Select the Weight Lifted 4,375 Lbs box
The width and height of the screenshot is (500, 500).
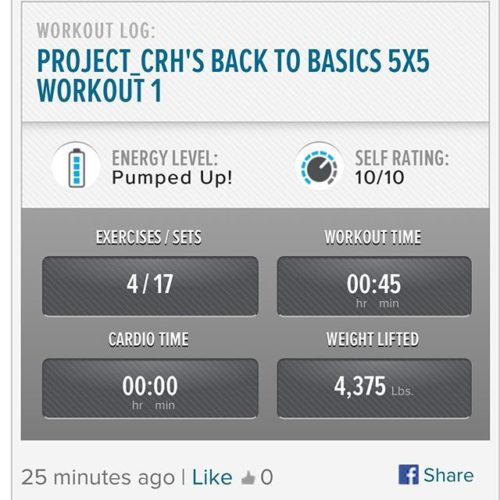pos(374,388)
